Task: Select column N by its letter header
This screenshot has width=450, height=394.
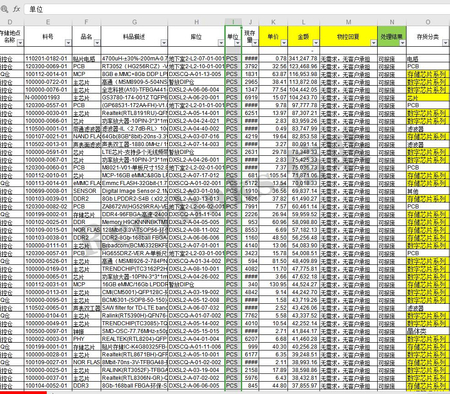Action: (392, 22)
